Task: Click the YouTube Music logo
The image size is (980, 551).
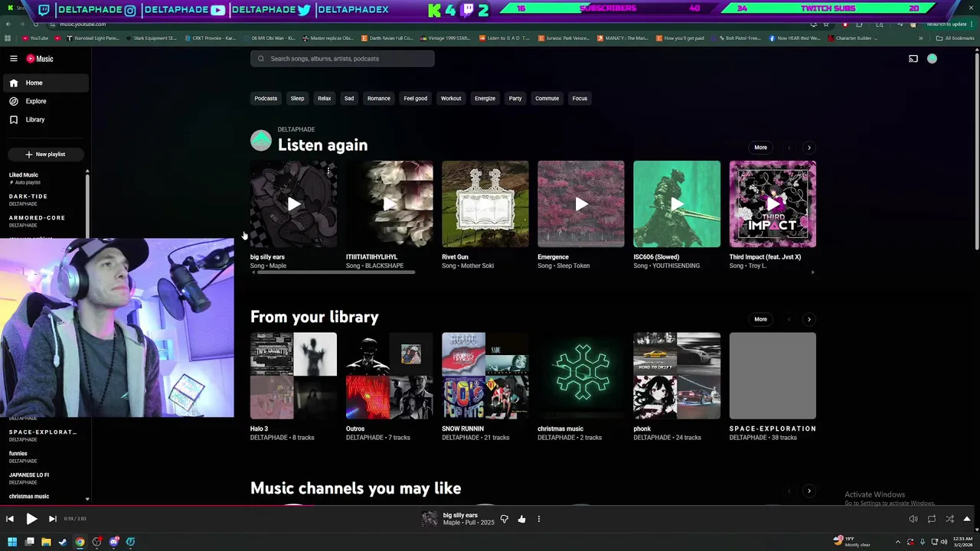Action: (x=40, y=59)
